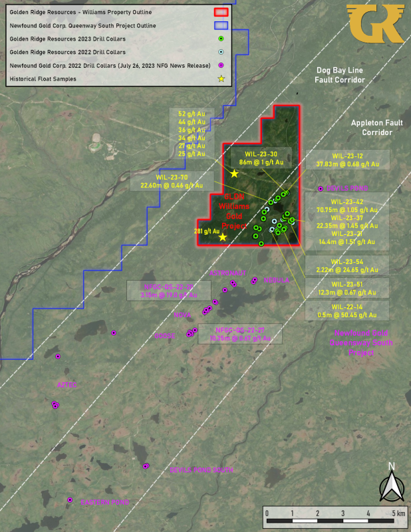411x532 pixels.
Task: Click the WIL-23-30 86m @ 1 g/t Au callout
Action: click(261, 158)
